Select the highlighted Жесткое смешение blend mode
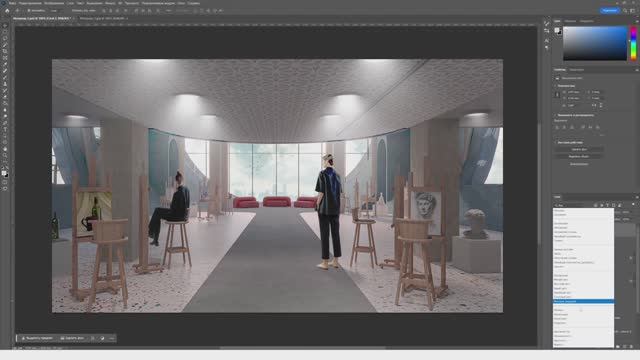The height and width of the screenshot is (360, 640). tap(583, 301)
